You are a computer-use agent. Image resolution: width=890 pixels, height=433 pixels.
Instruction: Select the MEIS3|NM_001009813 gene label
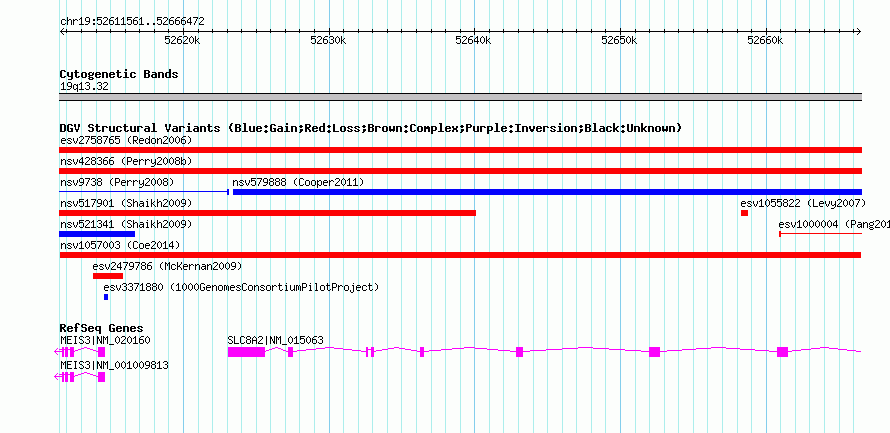pos(114,365)
